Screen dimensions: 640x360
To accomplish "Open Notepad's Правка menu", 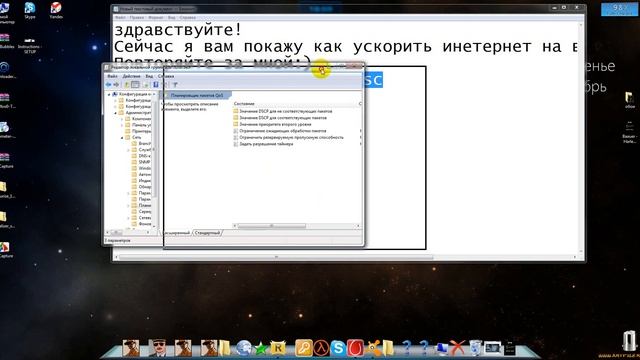I will pos(137,18).
